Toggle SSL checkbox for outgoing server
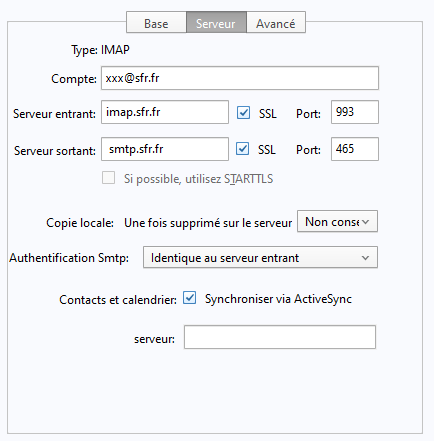Screen dimensions: 434x441 (243, 149)
